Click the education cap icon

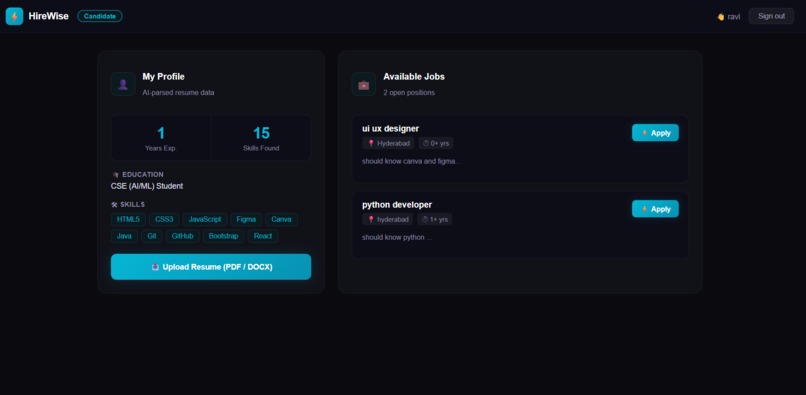tap(115, 175)
